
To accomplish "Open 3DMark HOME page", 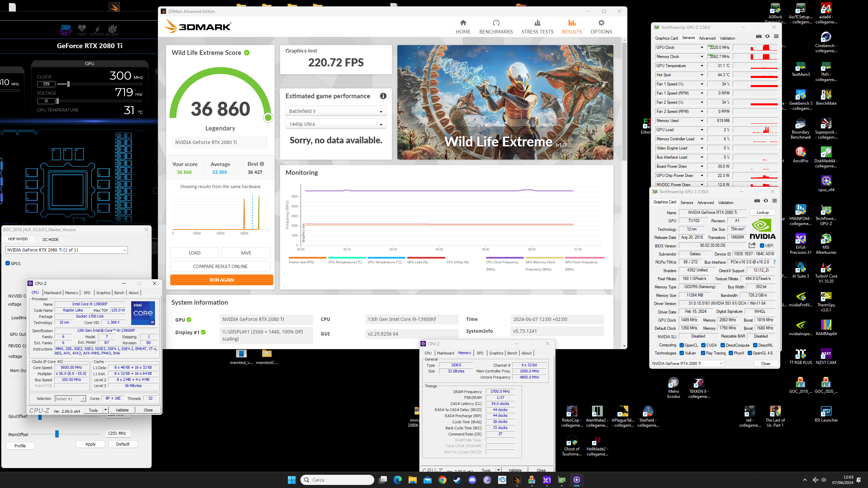I will (463, 27).
